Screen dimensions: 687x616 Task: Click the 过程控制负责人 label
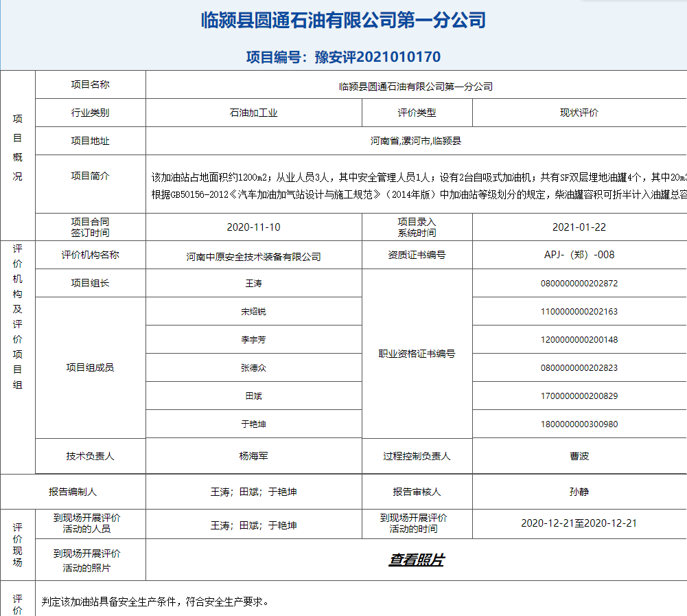point(417,456)
